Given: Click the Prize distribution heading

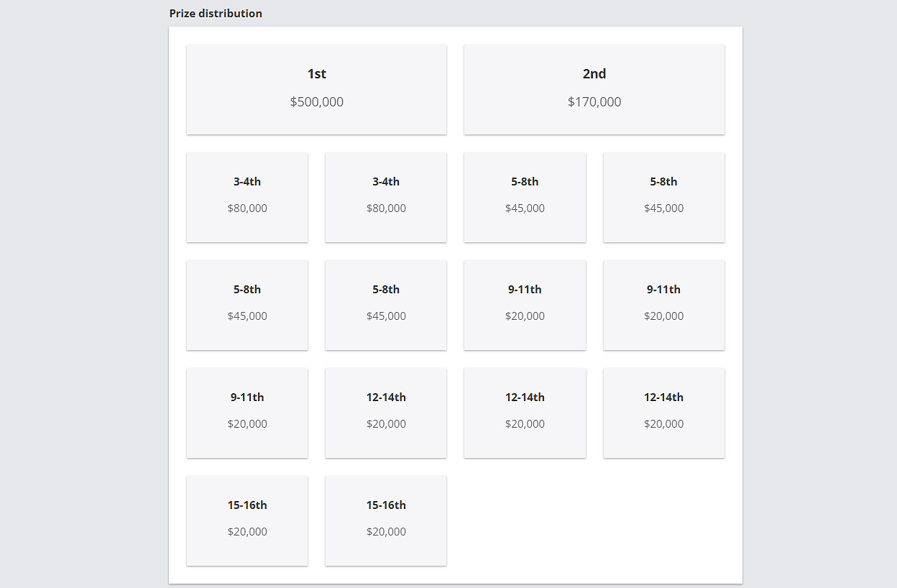Looking at the screenshot, I should [216, 14].
